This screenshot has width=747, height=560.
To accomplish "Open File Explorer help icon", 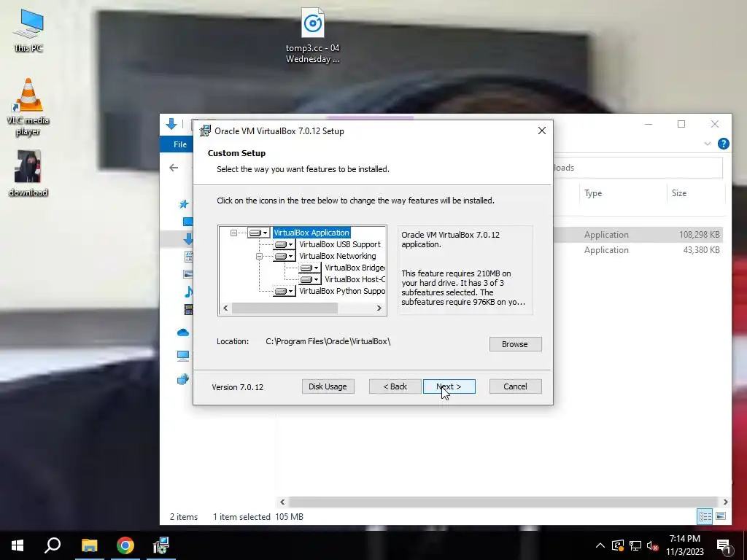I will coord(723,144).
